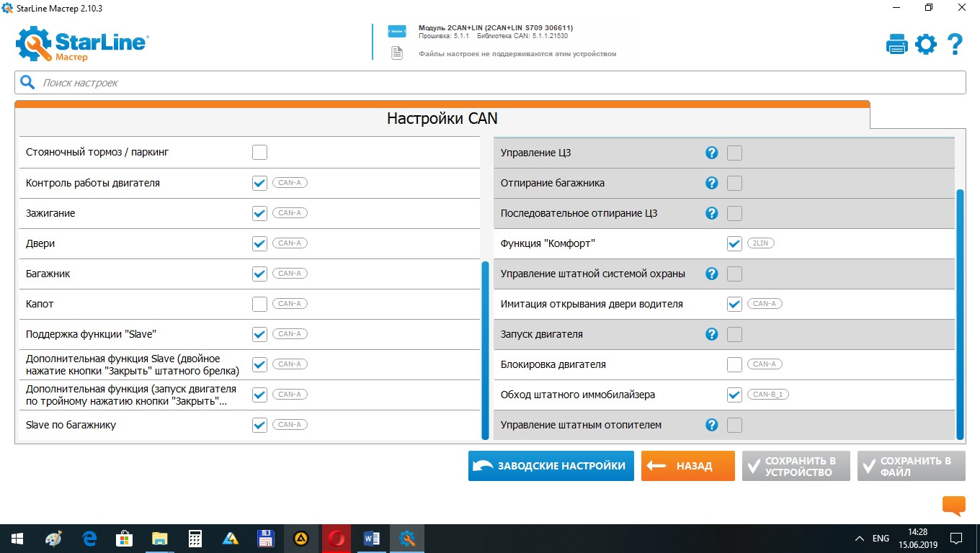980x553 pixels.
Task: Change CAN-A bus for Багажник
Action: (x=290, y=274)
